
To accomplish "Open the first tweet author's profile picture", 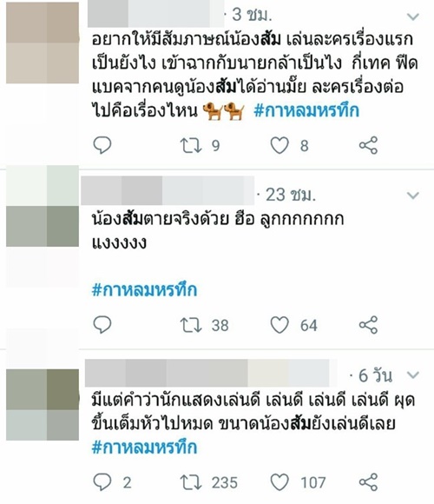I will pyautogui.click(x=43, y=43).
